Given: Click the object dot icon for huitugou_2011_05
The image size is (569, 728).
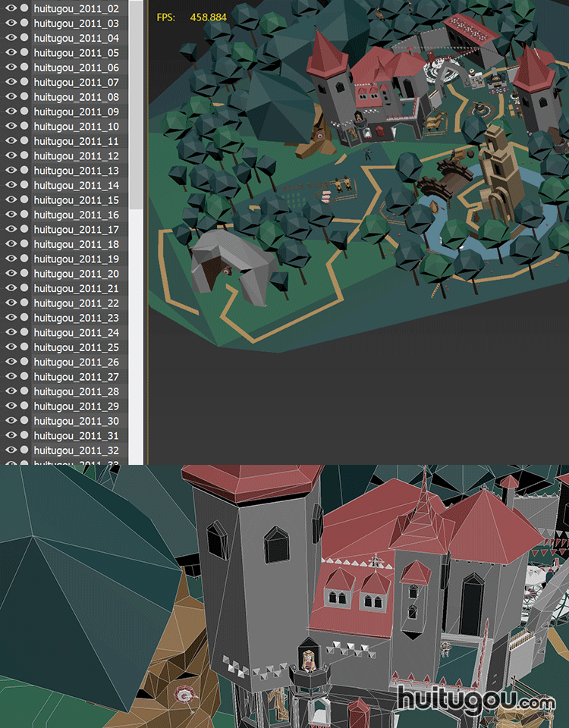Looking at the screenshot, I should (x=24, y=53).
